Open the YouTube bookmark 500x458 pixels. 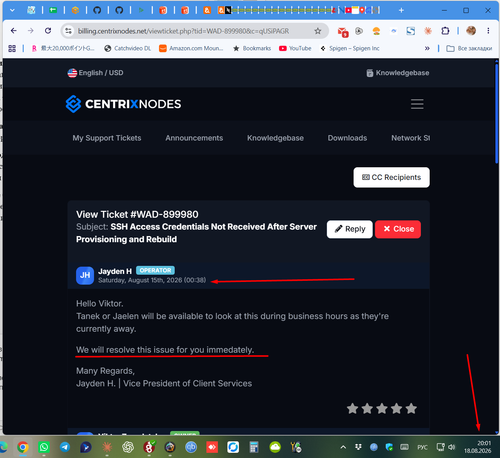[295, 48]
